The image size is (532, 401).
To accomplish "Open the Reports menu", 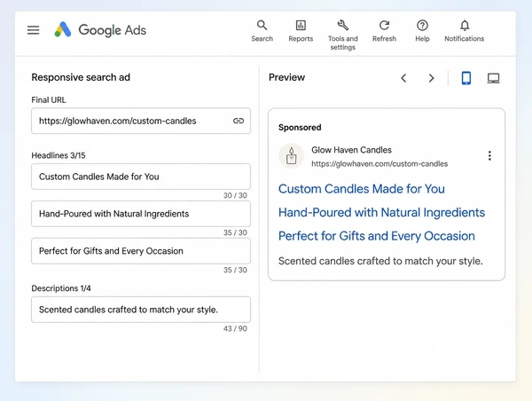I will pos(301,31).
